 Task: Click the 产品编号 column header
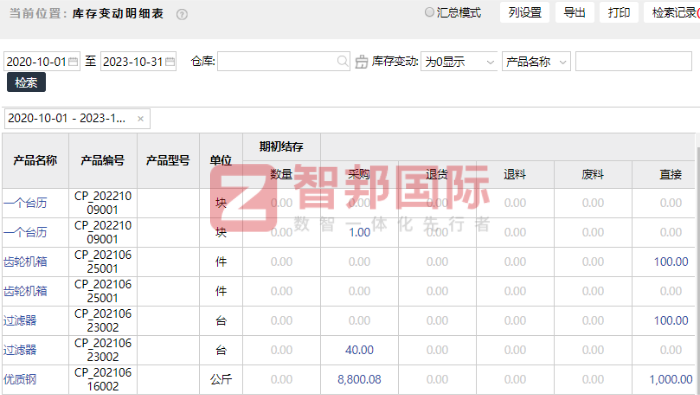[x=103, y=161]
